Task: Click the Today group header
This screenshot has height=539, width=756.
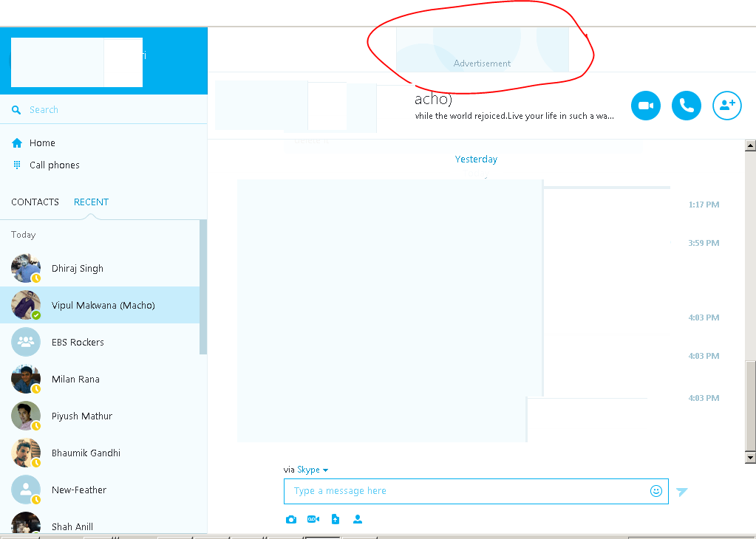Action: click(23, 235)
